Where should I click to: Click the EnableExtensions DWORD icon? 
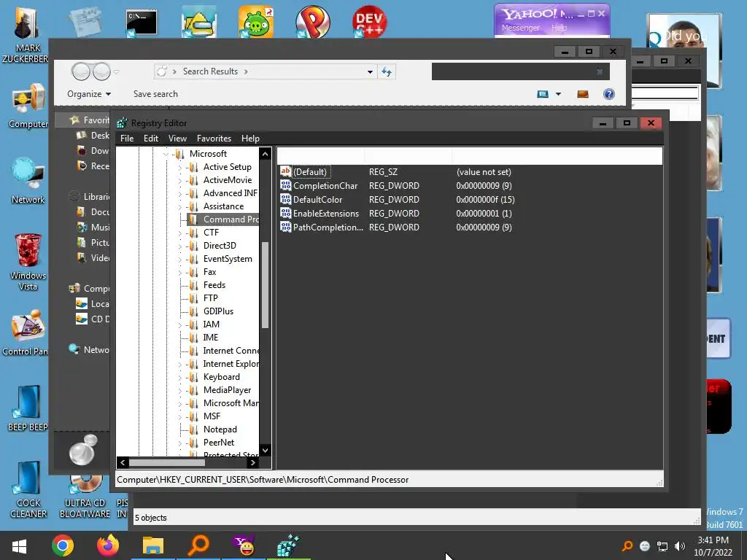(285, 213)
